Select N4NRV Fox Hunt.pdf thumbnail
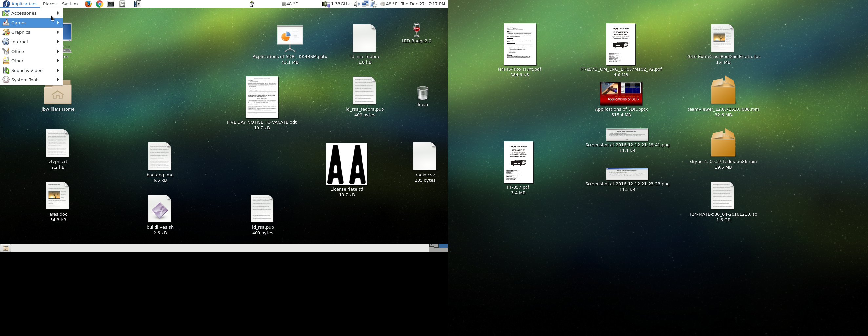The height and width of the screenshot is (336, 868). pos(520,44)
